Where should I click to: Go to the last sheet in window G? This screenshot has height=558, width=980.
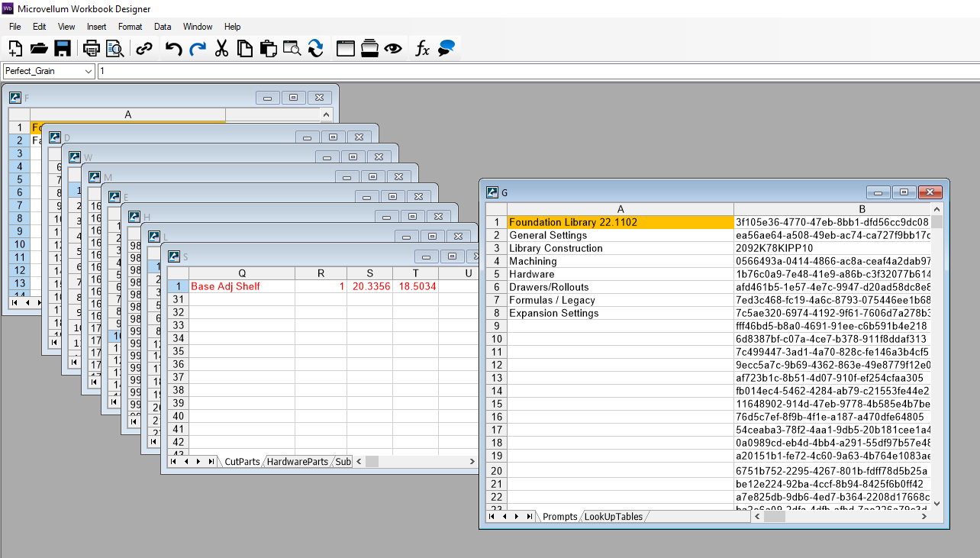pyautogui.click(x=529, y=517)
